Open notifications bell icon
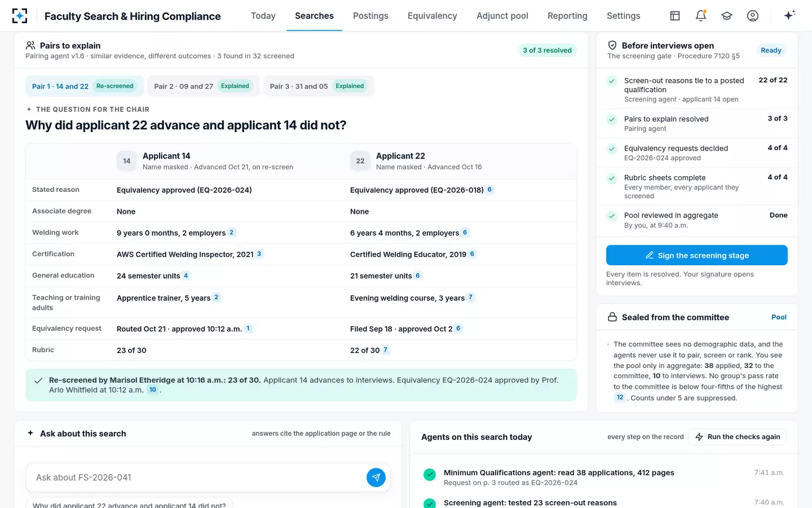This screenshot has height=508, width=812. pyautogui.click(x=701, y=16)
